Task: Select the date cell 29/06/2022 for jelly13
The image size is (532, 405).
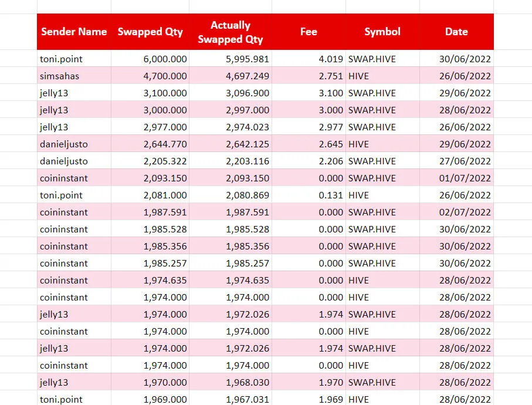Action: point(456,92)
